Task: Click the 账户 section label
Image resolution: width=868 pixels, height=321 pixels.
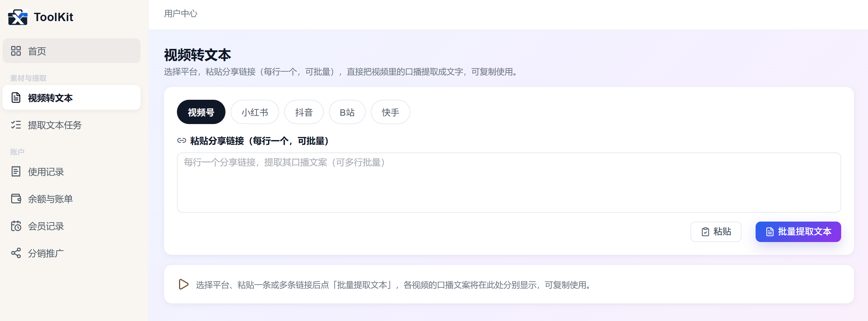Action: click(17, 152)
